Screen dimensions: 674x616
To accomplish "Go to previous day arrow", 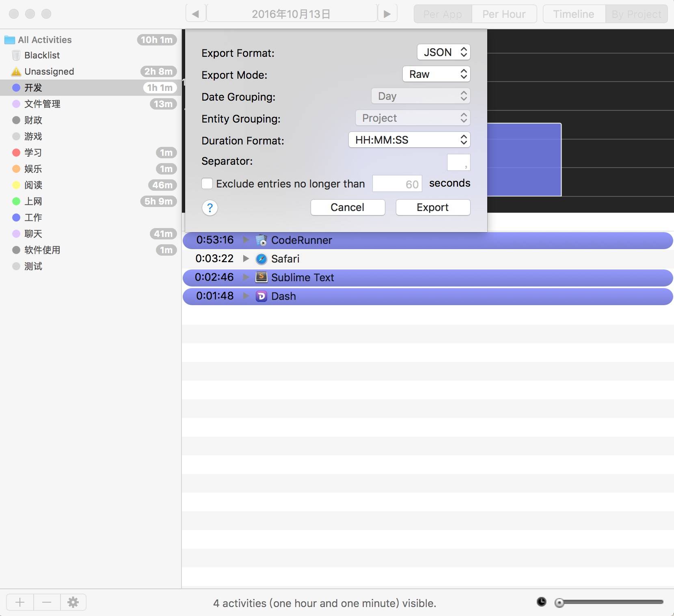I will pyautogui.click(x=196, y=14).
